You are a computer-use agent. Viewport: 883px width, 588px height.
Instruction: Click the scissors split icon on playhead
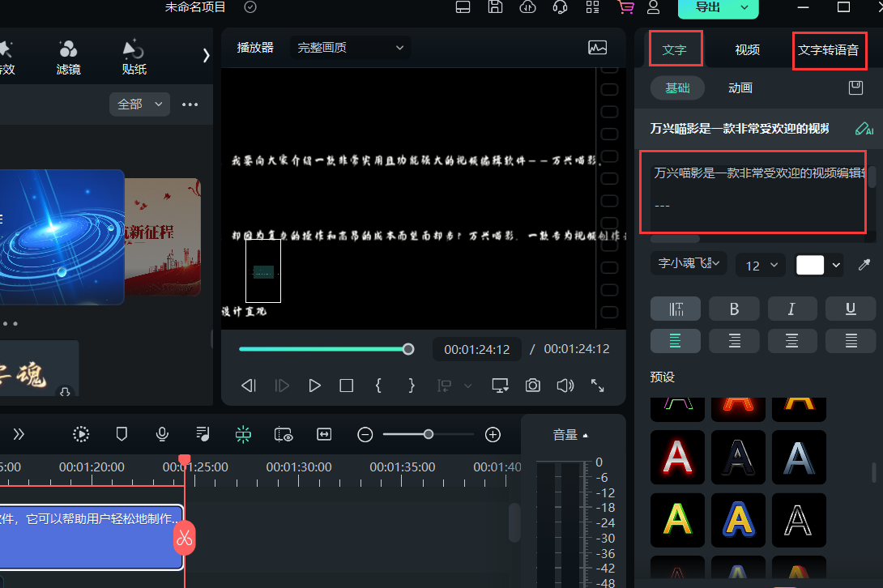tap(184, 537)
